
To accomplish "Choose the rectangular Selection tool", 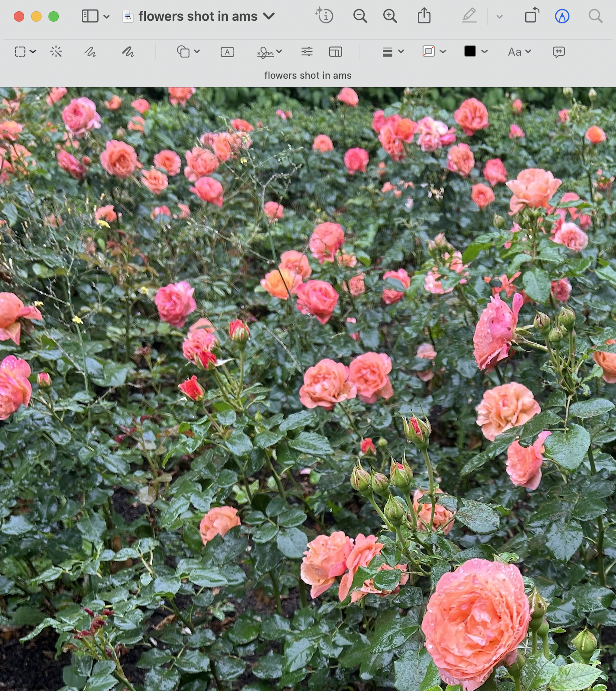I will click(20, 52).
